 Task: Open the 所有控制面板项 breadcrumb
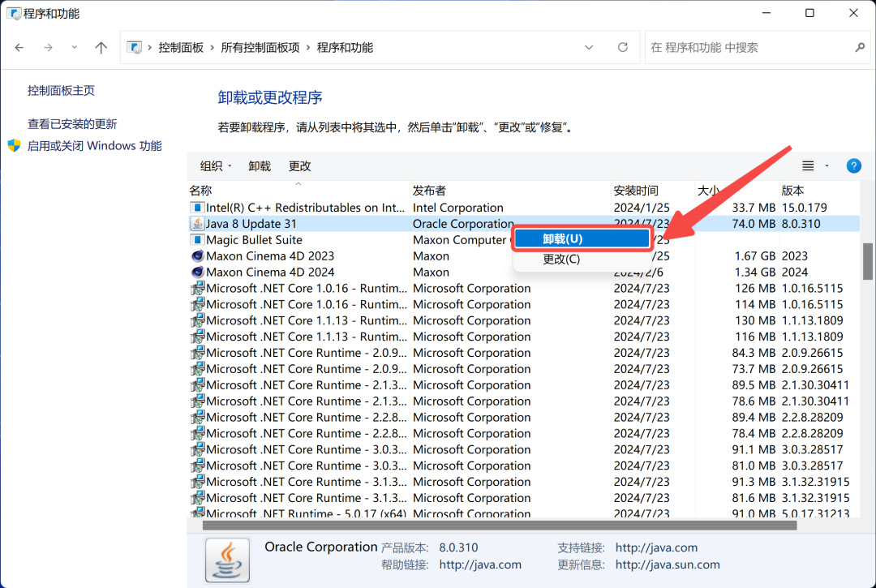(260, 48)
